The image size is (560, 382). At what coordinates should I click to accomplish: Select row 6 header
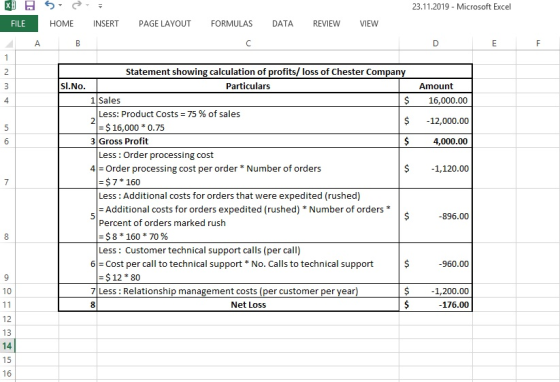pyautogui.click(x=8, y=141)
